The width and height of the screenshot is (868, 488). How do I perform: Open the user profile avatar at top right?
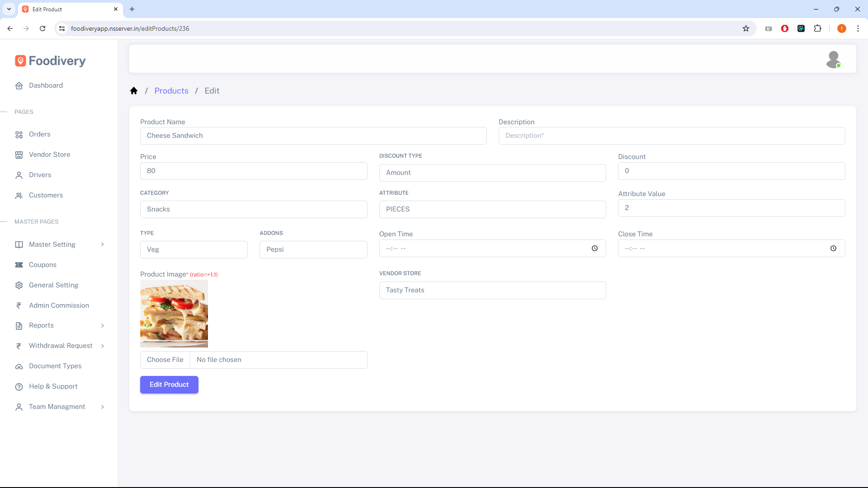(x=834, y=59)
